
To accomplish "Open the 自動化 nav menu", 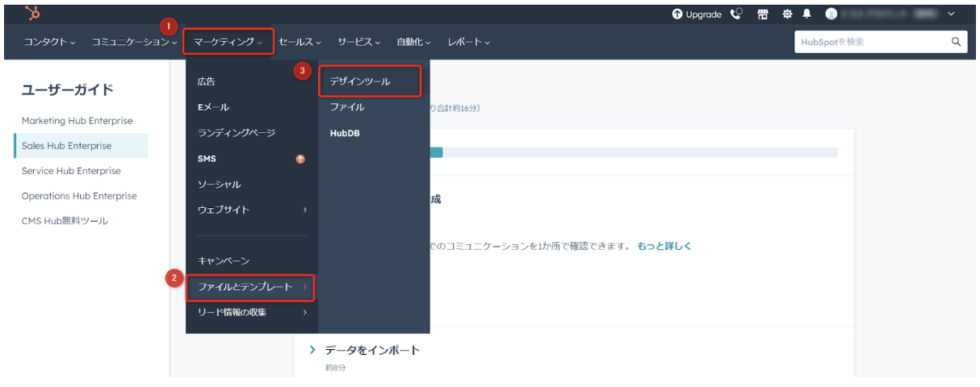I will tap(413, 42).
